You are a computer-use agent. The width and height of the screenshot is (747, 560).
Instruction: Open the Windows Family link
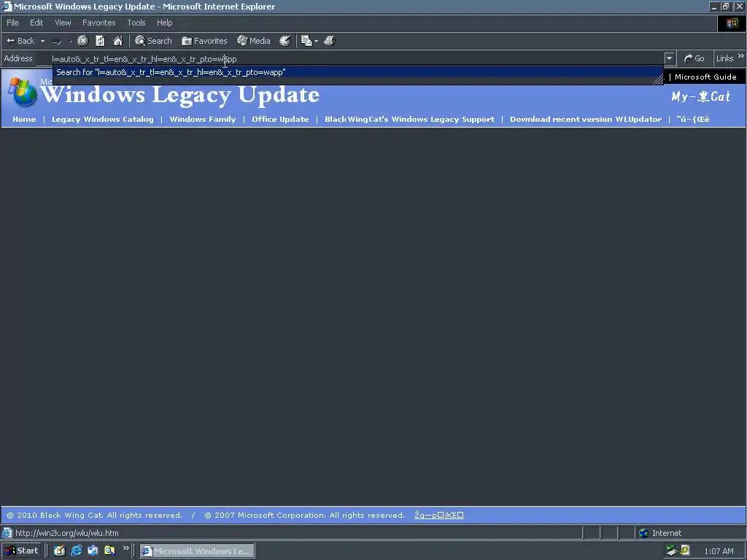pos(203,119)
